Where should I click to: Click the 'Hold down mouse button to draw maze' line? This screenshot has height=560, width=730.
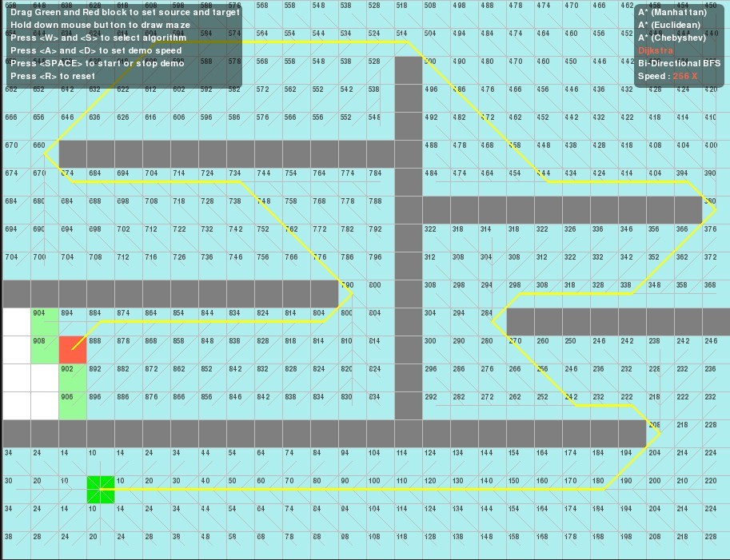100,25
